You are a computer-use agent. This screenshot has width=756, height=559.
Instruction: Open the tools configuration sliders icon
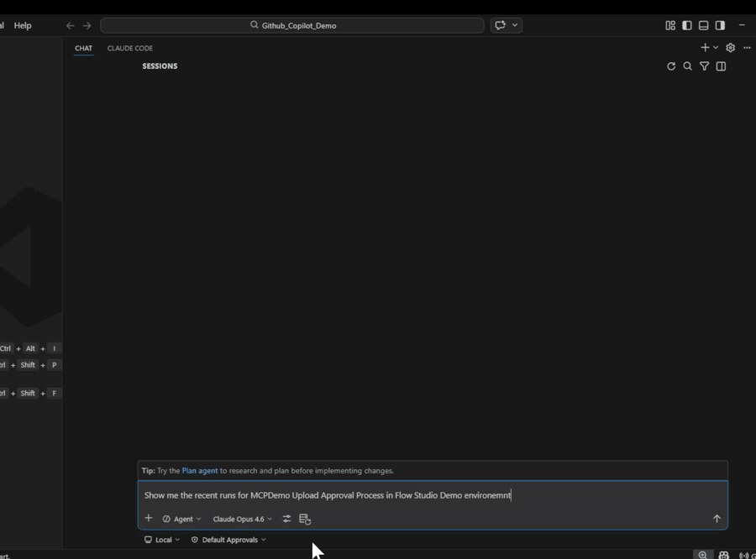click(x=286, y=519)
